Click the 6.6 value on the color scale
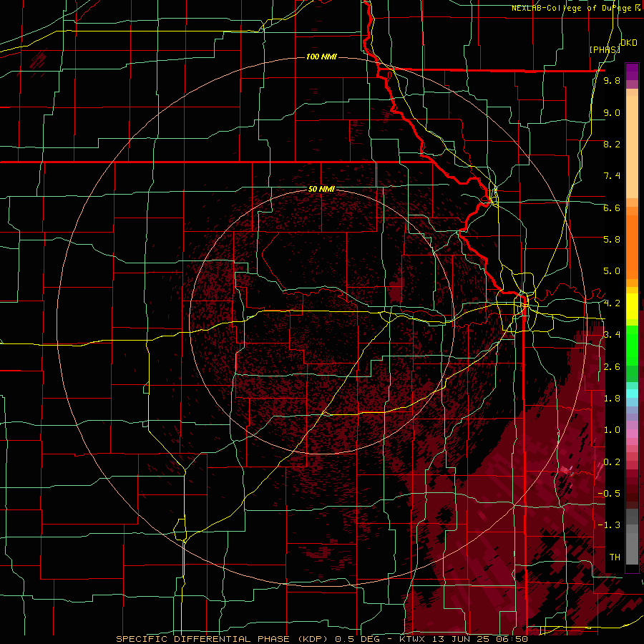The width and height of the screenshot is (644, 644). coord(612,208)
